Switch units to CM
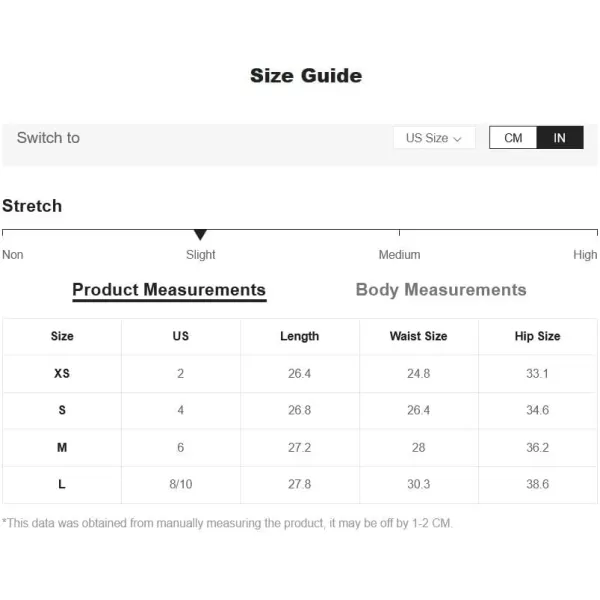This screenshot has width=600, height=600. [x=513, y=137]
